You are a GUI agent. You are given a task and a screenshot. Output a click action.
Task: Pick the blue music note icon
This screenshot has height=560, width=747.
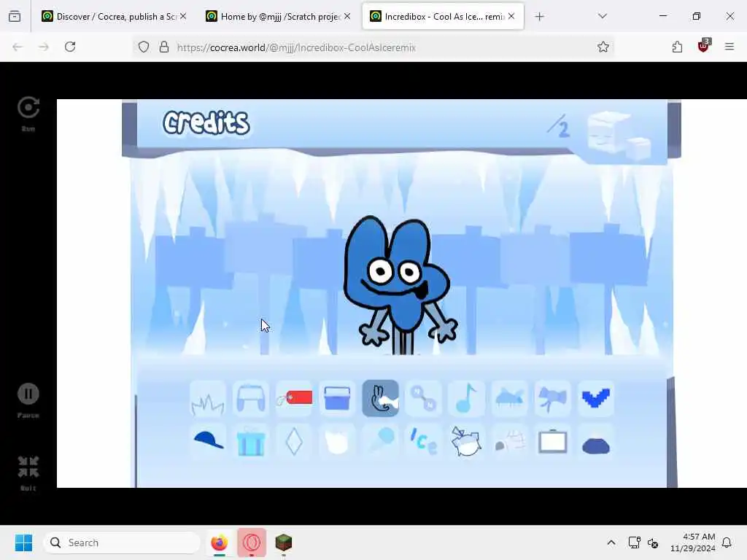pyautogui.click(x=466, y=399)
